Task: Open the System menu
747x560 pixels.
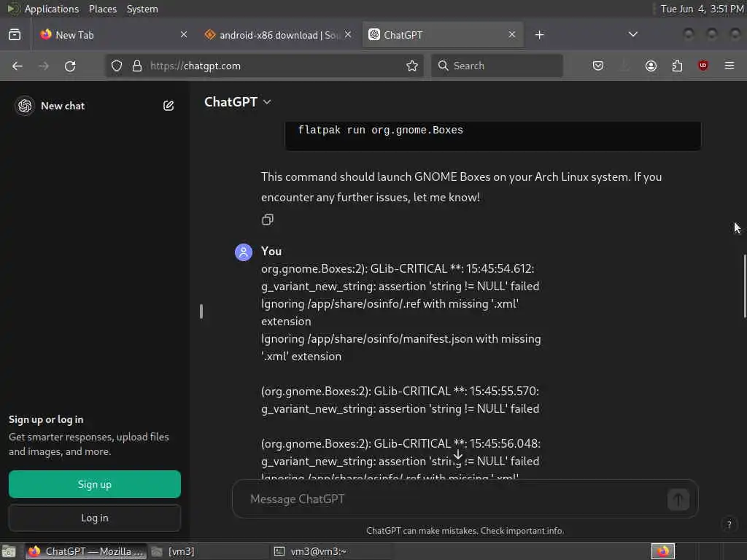Action: [x=142, y=9]
